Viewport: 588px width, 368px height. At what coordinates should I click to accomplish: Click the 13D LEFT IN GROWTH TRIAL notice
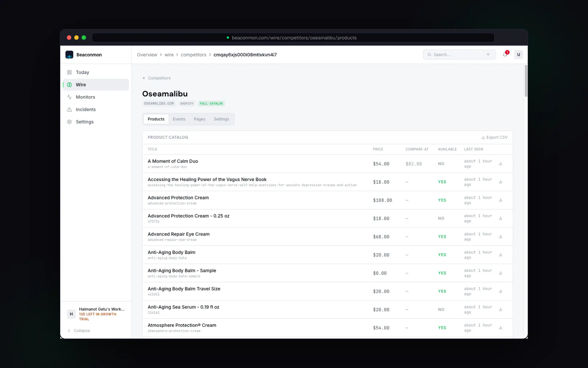click(98, 317)
